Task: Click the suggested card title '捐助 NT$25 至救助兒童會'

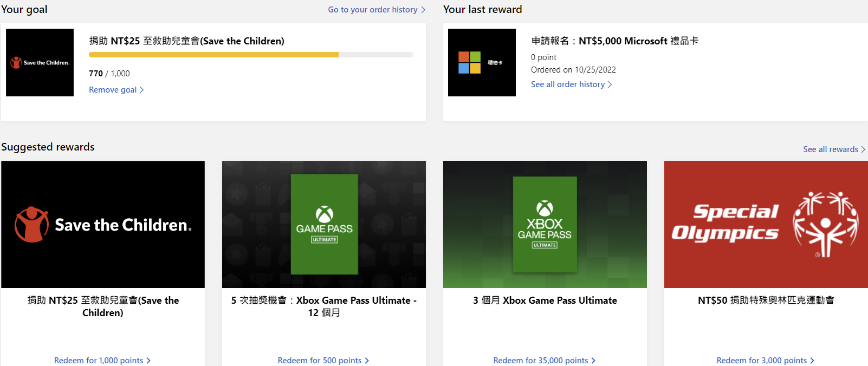Action: point(103,306)
